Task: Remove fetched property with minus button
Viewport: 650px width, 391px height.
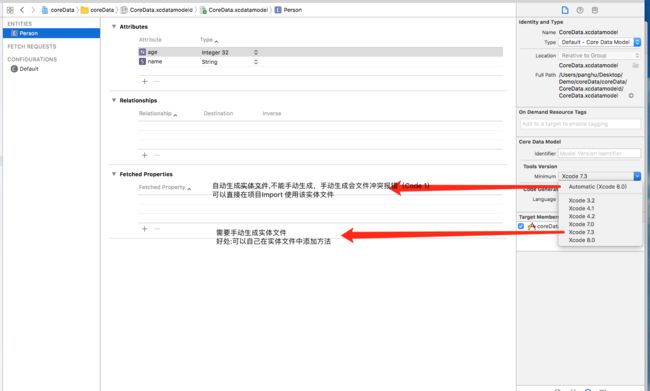Action: pos(157,229)
